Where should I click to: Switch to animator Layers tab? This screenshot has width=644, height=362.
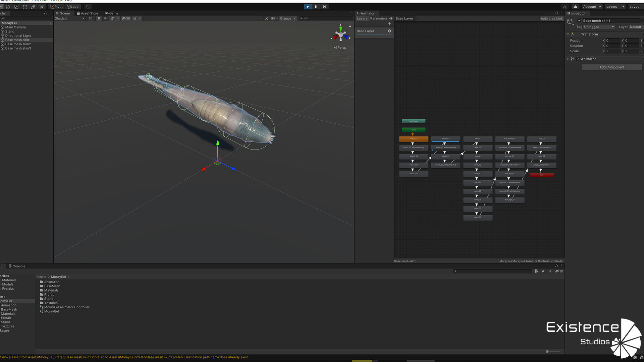tap(362, 18)
